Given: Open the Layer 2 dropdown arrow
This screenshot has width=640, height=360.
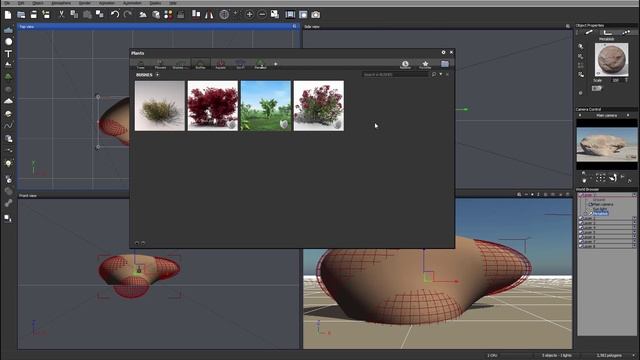Looking at the screenshot, I should point(634,218).
